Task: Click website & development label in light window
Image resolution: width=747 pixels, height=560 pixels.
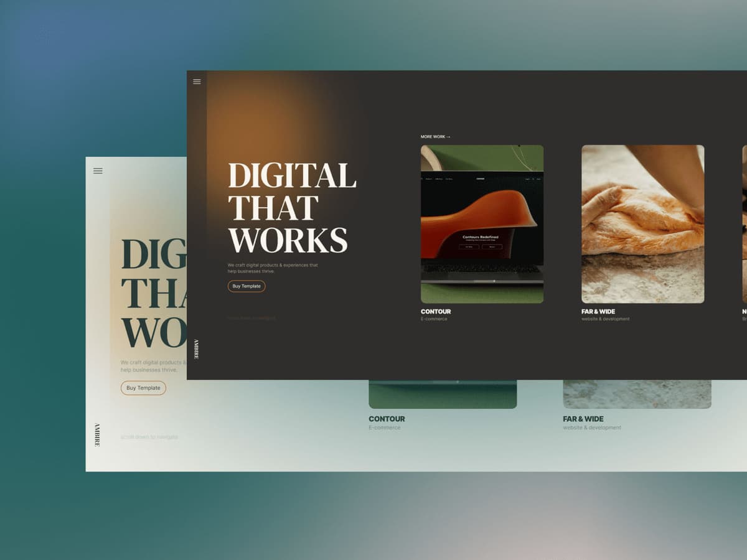Action: (592, 428)
